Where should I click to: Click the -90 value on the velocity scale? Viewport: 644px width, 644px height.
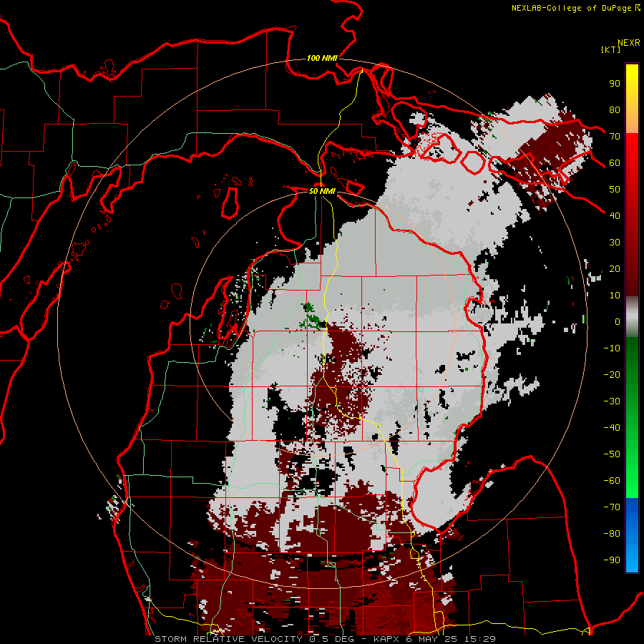[x=612, y=560]
